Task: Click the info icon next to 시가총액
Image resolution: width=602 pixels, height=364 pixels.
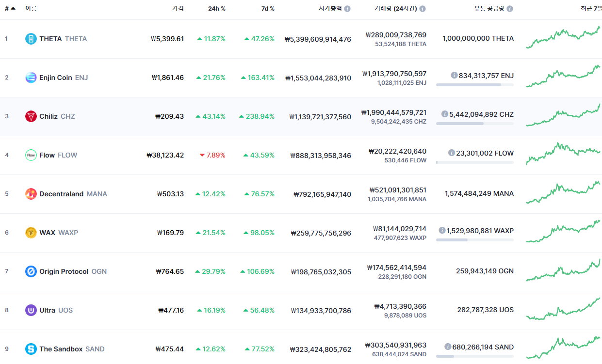Action: [347, 9]
